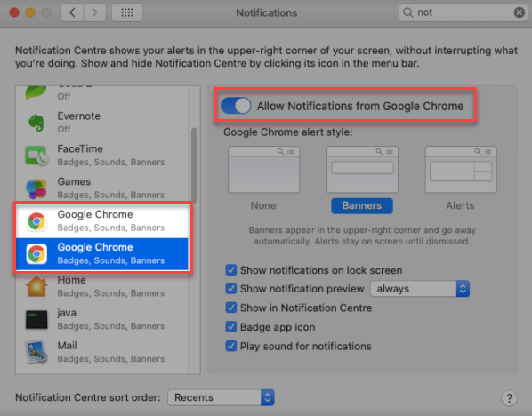The width and height of the screenshot is (532, 416).
Task: Select Mail in the app list
Action: click(101, 353)
